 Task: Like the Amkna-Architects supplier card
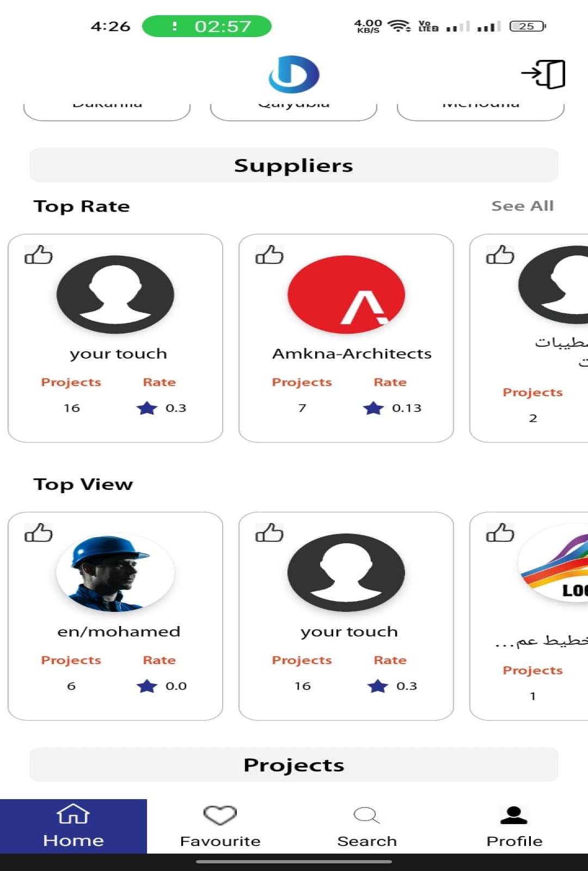269,254
